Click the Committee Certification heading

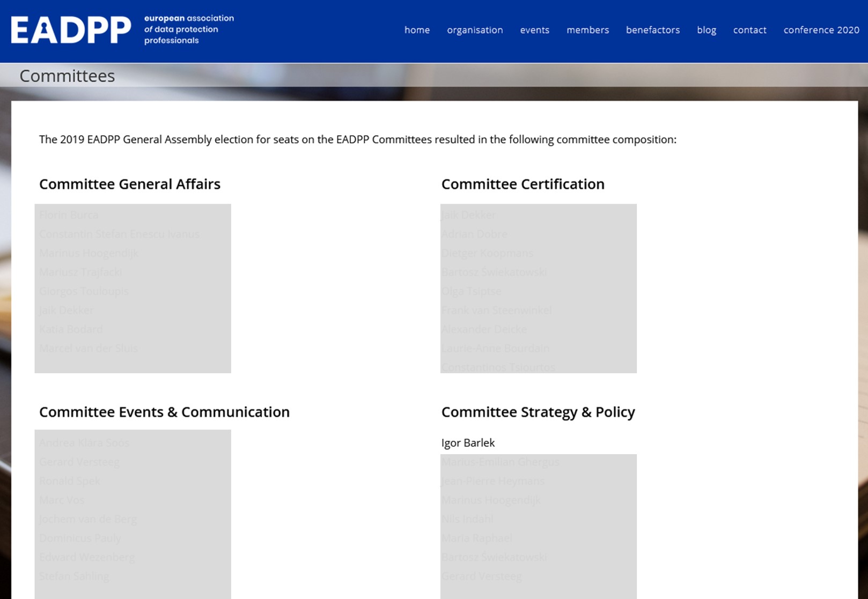(x=523, y=184)
